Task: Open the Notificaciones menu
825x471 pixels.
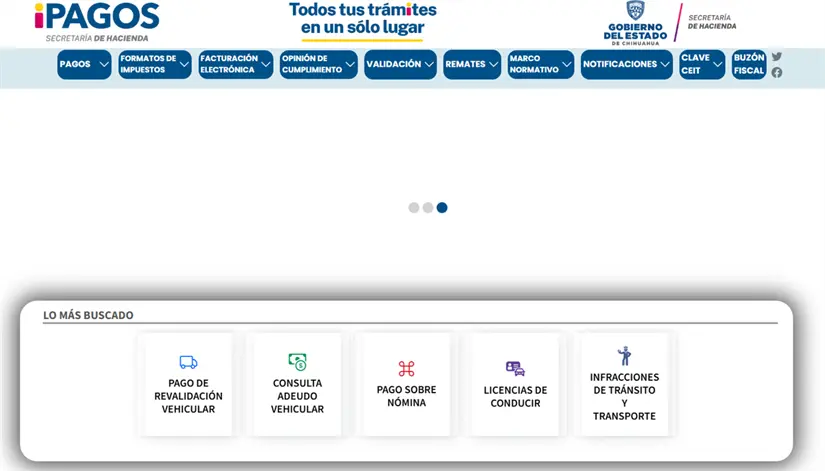Action: tap(626, 64)
